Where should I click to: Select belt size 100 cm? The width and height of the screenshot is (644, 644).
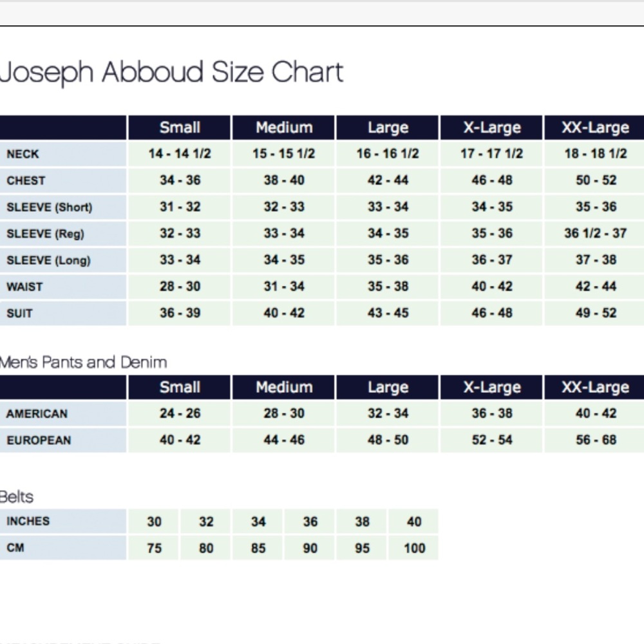(414, 548)
